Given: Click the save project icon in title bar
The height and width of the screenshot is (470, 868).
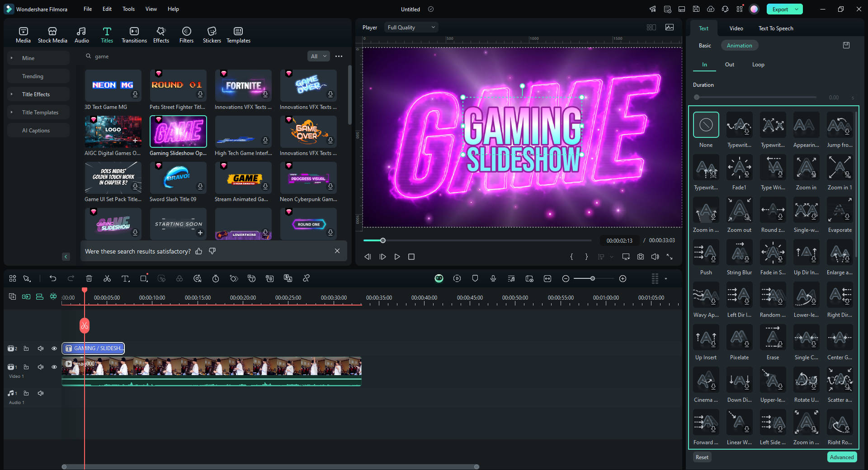Looking at the screenshot, I should [x=696, y=9].
